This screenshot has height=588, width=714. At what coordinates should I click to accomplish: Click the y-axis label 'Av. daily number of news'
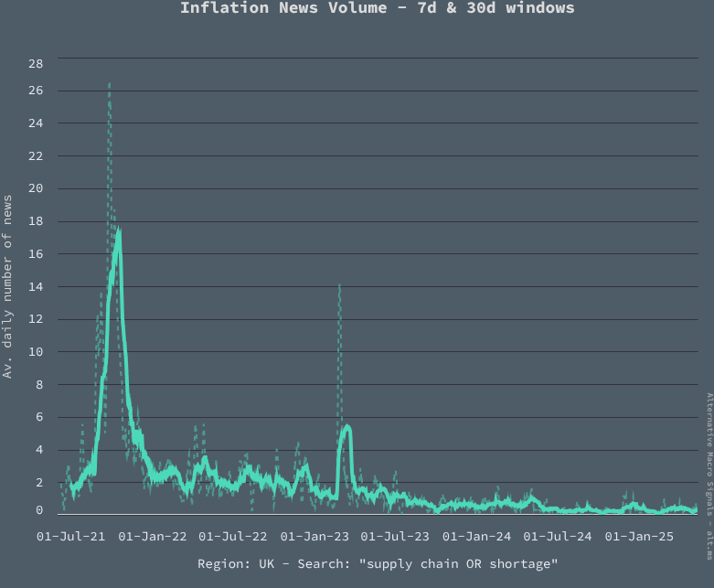point(7,286)
